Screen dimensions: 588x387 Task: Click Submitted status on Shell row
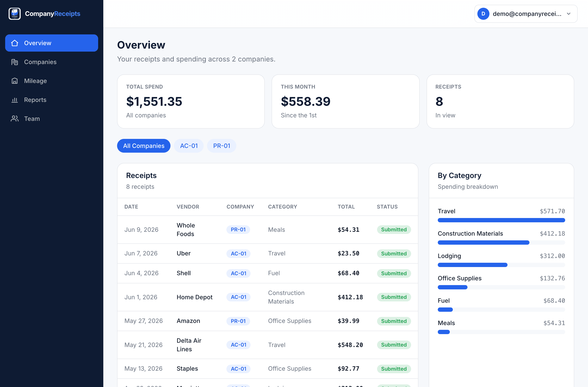click(x=394, y=273)
